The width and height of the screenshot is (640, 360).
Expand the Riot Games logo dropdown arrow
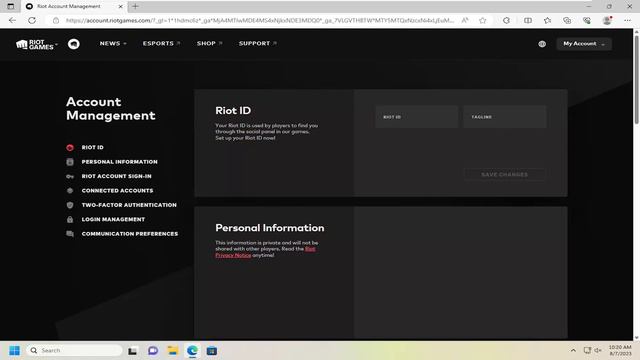point(56,44)
